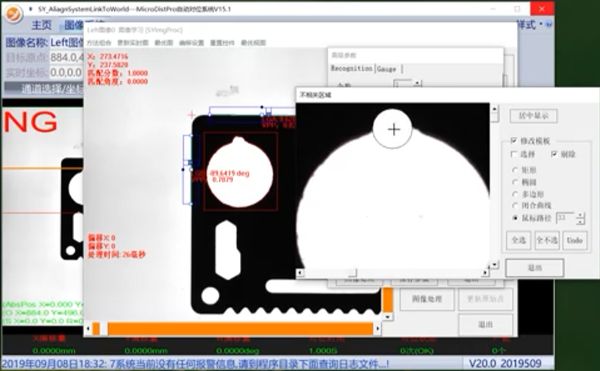Click the mouse path width value field
This screenshot has height=371, width=600.
coord(566,218)
